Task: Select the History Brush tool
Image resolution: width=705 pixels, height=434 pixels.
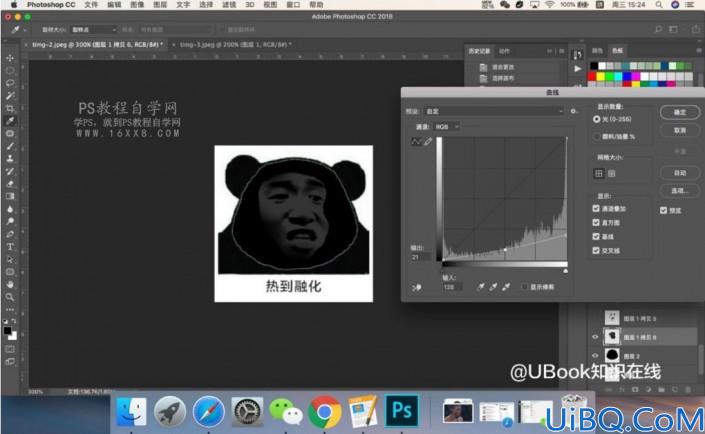Action: [x=10, y=171]
